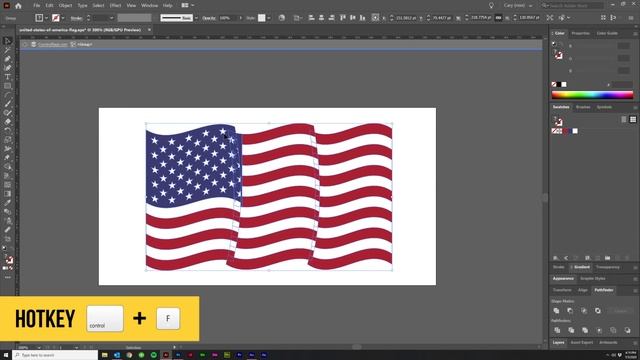This screenshot has height=360, width=640.
Task: Close the united-states-of-america-flag document tab
Action: [149, 30]
